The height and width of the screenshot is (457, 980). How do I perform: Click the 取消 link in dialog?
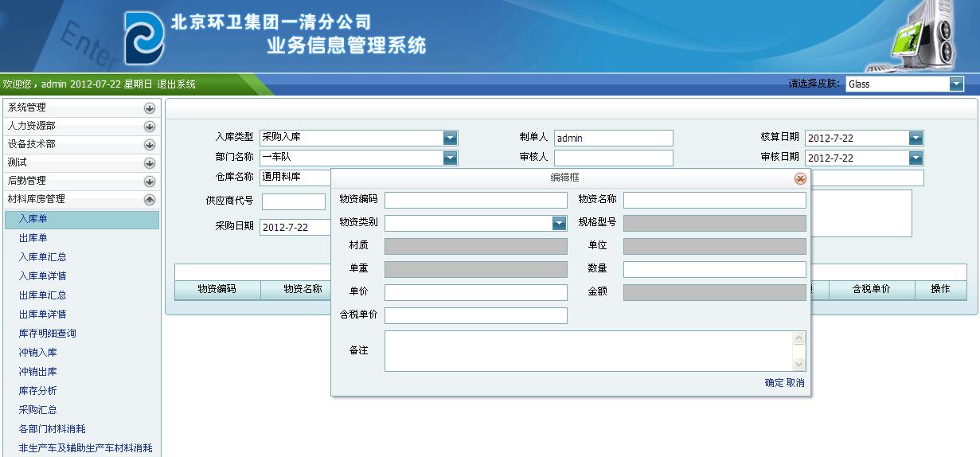click(x=795, y=383)
